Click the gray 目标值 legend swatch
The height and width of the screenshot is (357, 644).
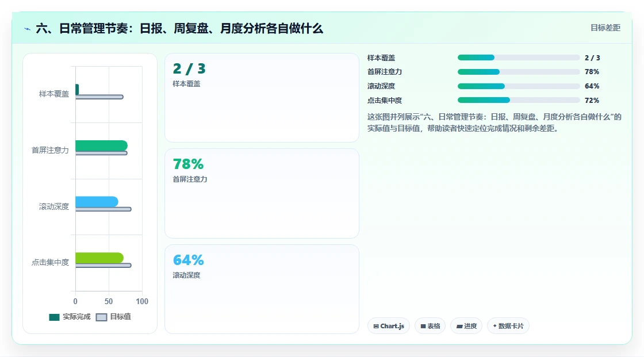101,317
